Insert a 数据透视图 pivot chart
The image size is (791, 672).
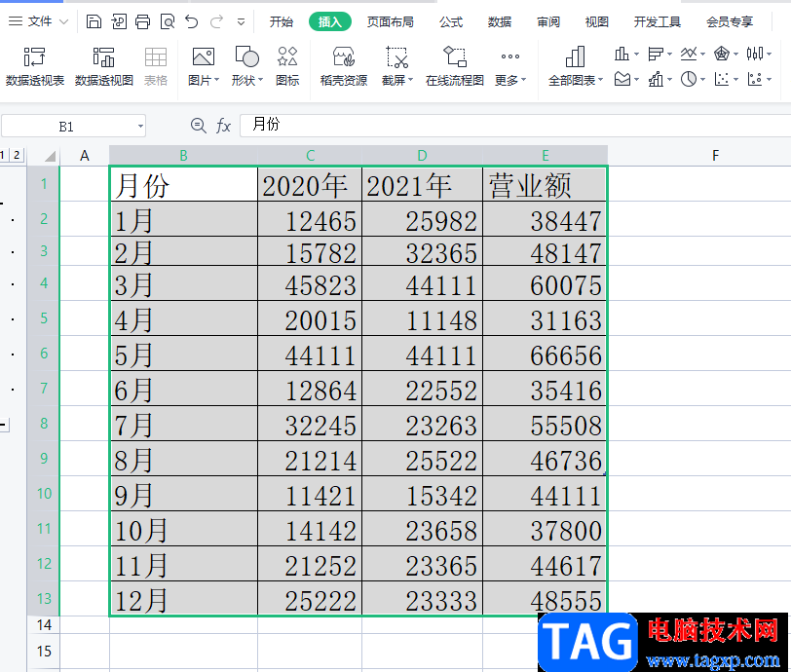click(104, 66)
